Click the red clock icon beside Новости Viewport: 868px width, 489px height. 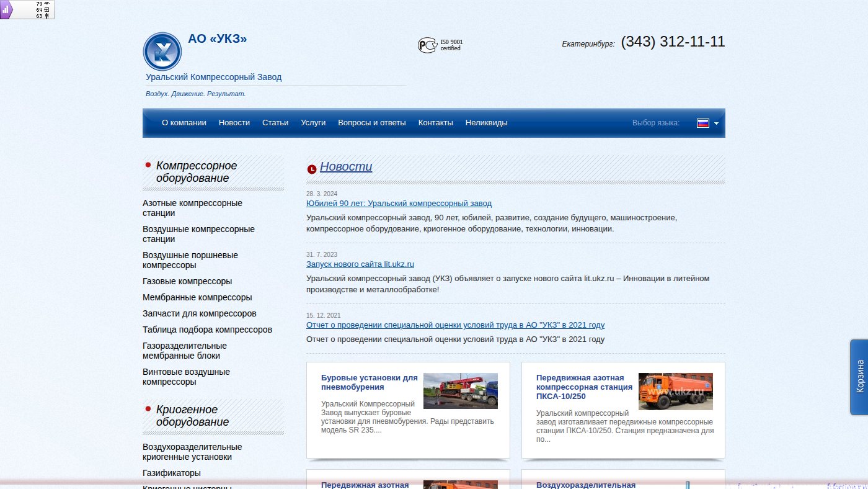(x=312, y=169)
